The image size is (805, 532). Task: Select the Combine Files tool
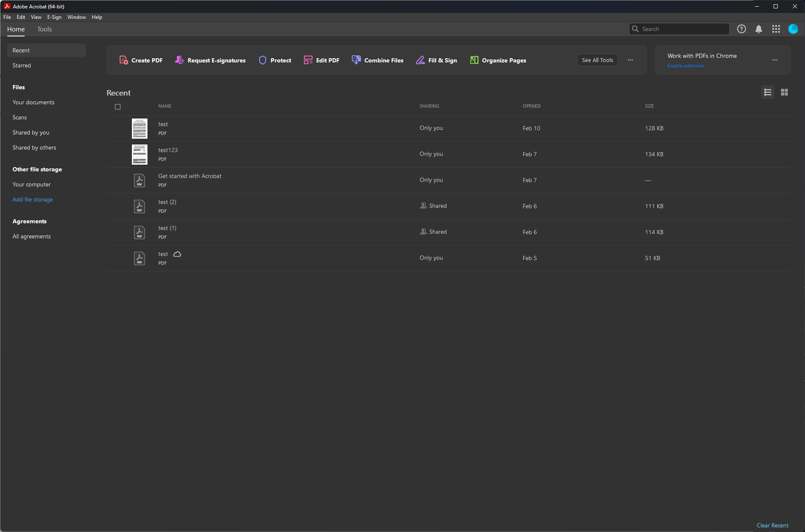(x=377, y=60)
